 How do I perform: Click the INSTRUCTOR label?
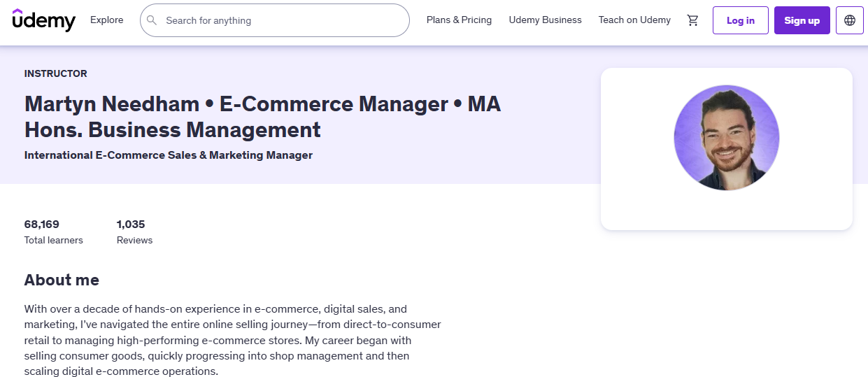(x=56, y=73)
